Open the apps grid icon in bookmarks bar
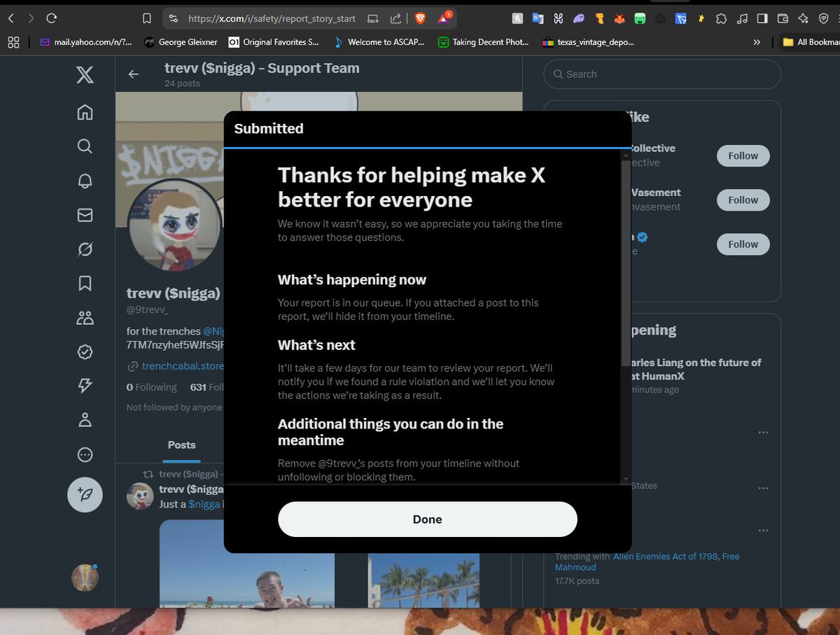This screenshot has height=635, width=840. [x=13, y=42]
